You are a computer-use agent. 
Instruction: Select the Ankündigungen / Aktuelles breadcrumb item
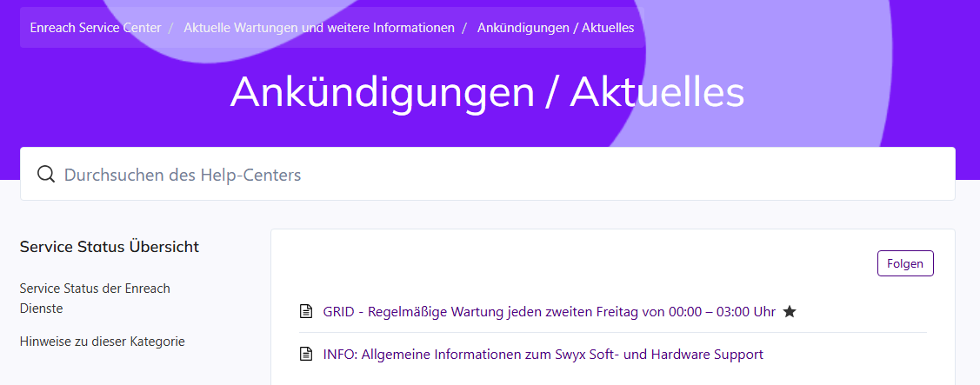click(x=556, y=28)
